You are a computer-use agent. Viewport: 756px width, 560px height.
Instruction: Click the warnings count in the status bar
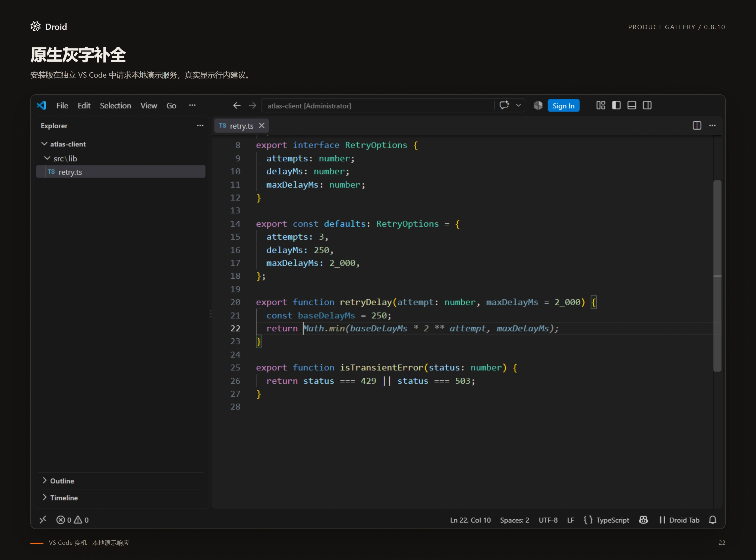(81, 520)
